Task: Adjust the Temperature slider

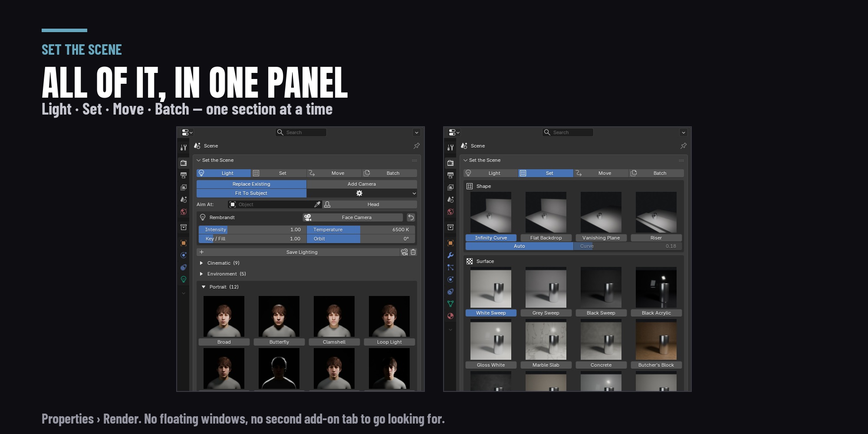Action: tap(361, 230)
